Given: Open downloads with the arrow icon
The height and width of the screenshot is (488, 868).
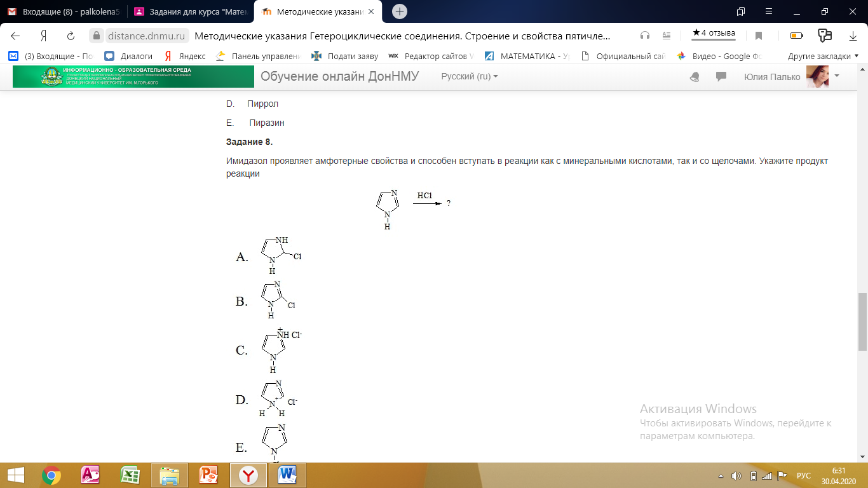Looking at the screenshot, I should [853, 36].
